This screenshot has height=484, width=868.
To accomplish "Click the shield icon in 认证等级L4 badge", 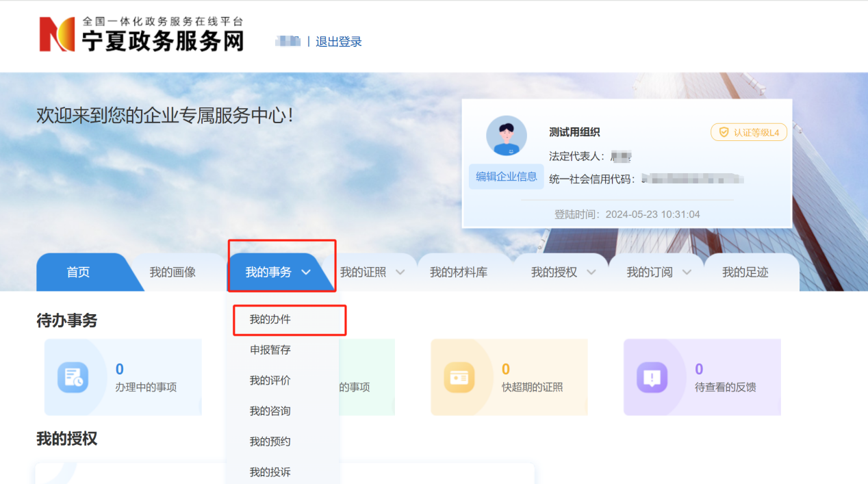I will (724, 133).
